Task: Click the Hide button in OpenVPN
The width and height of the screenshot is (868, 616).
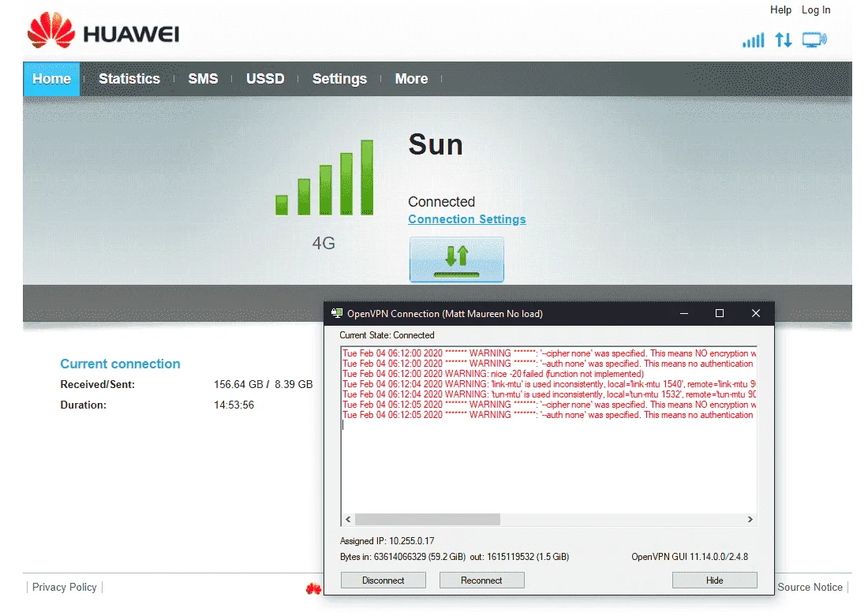Action: [715, 580]
